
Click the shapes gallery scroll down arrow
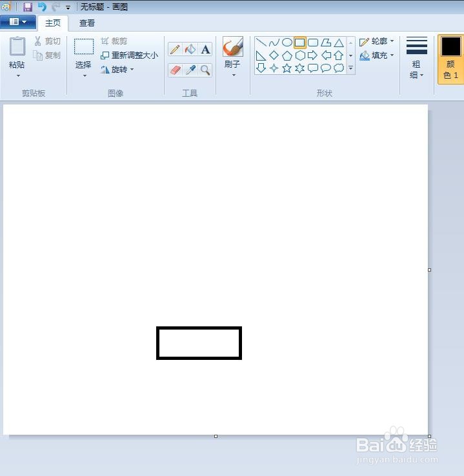(x=350, y=55)
